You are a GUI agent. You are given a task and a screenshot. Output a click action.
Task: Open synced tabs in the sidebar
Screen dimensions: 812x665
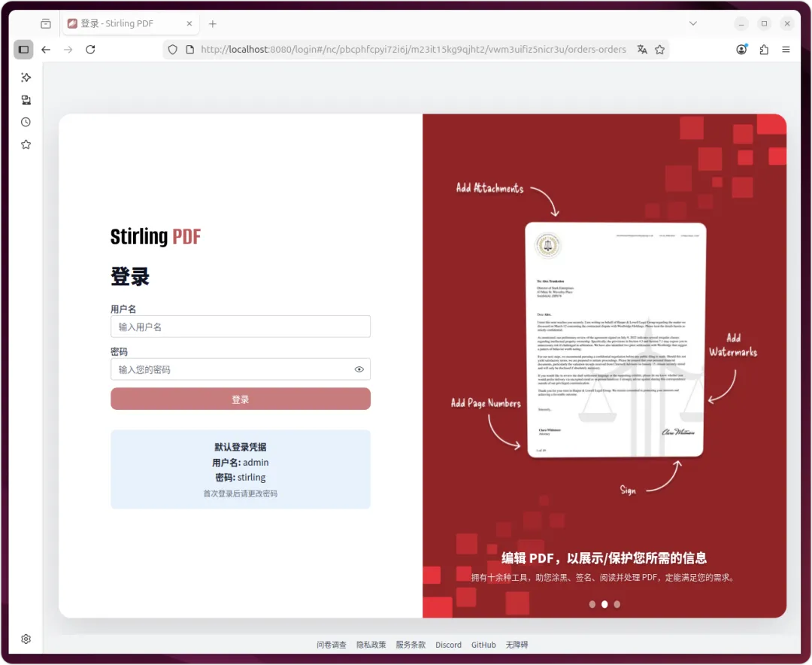click(26, 100)
